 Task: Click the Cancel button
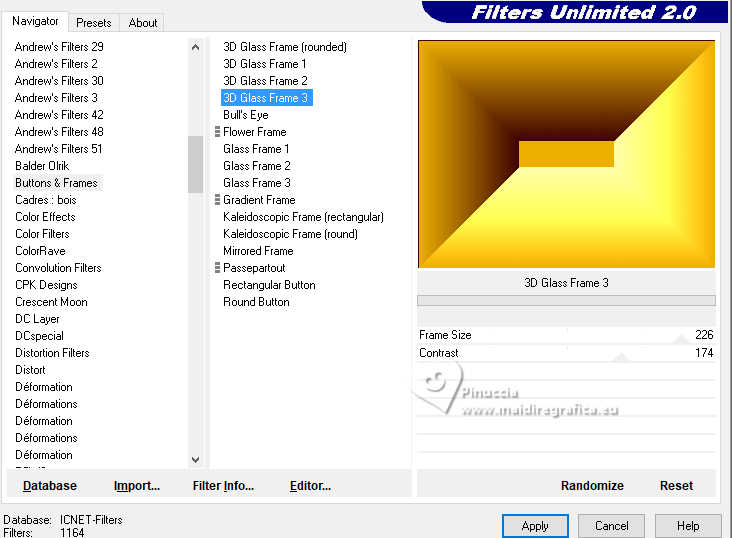[612, 526]
